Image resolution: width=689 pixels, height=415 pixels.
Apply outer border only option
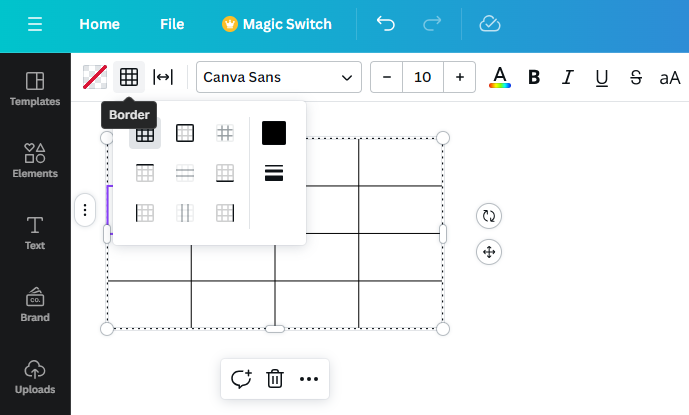(185, 133)
